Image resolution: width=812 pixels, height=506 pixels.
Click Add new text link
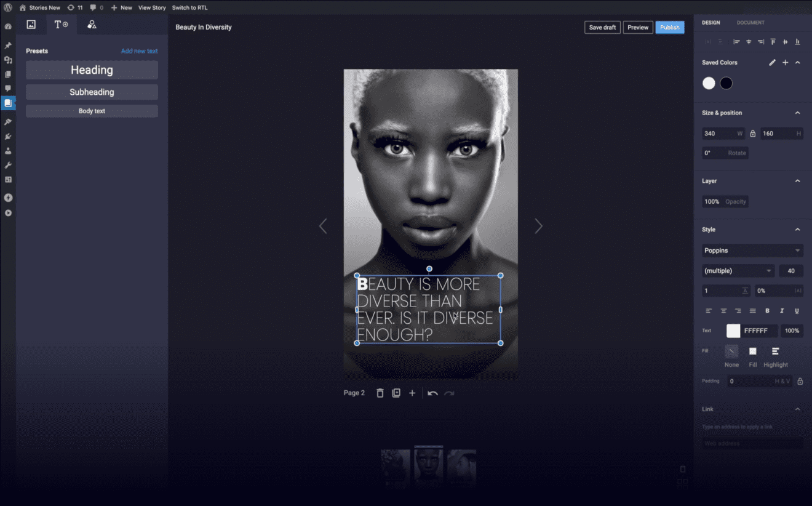[140, 51]
